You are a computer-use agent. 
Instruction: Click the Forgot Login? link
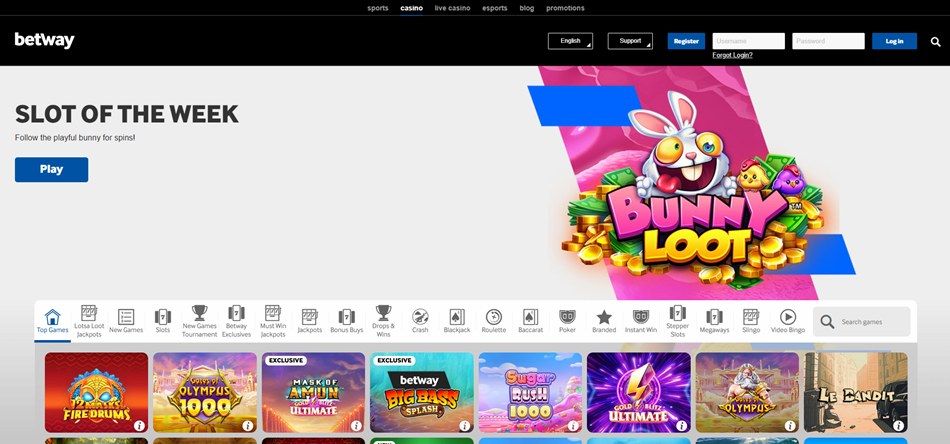point(732,55)
